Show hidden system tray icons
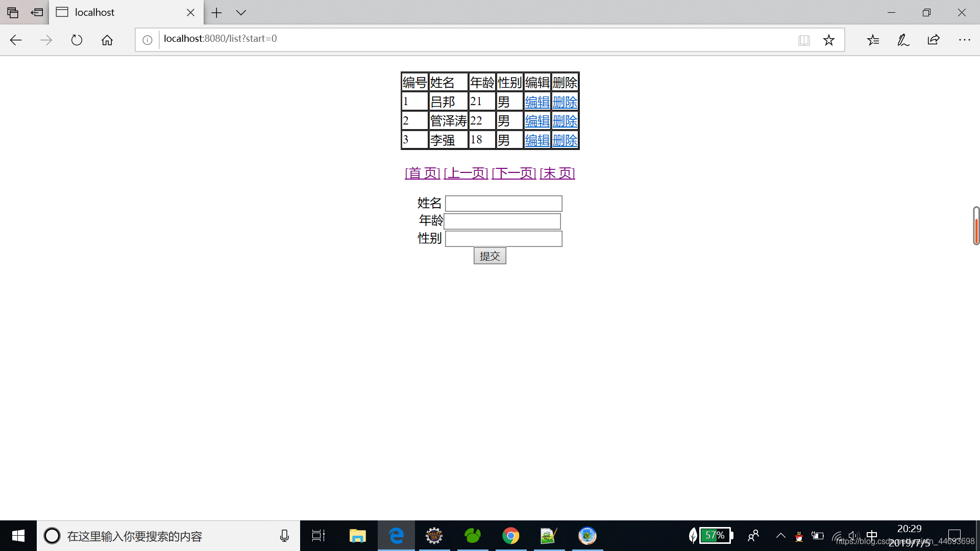This screenshot has height=551, width=980. pos(781,536)
